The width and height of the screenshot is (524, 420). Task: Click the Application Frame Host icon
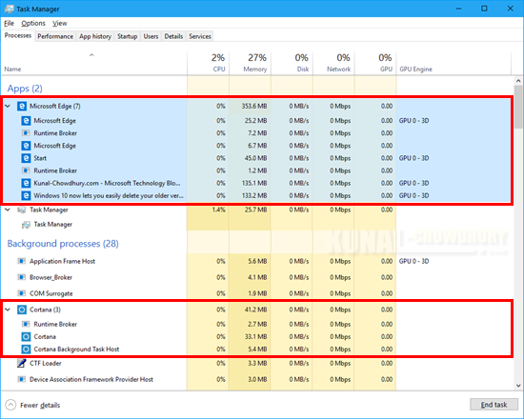[x=22, y=261]
